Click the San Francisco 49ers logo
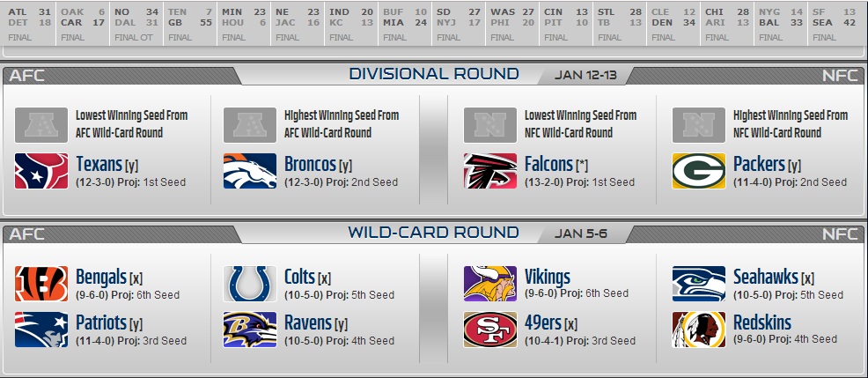 pyautogui.click(x=490, y=330)
